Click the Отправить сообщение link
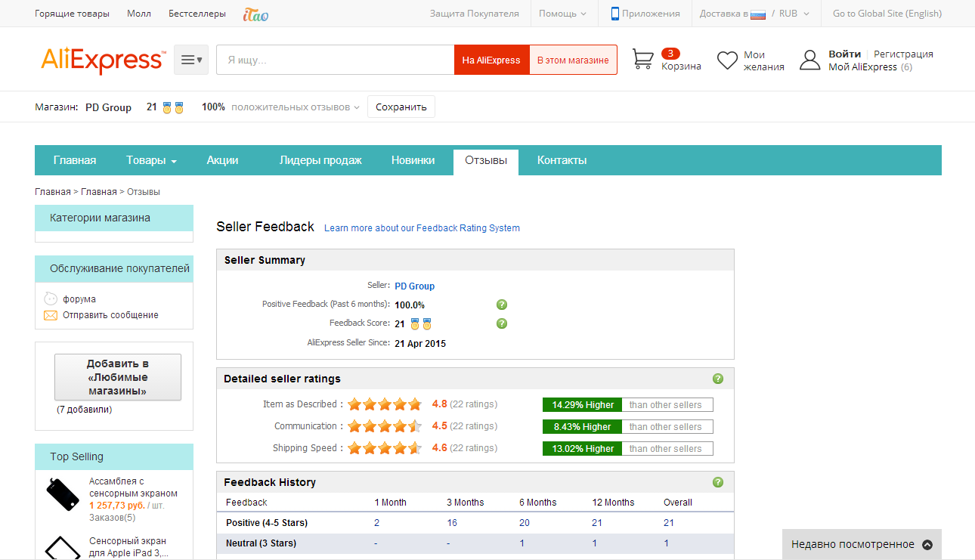Image resolution: width=975 pixels, height=560 pixels. click(110, 315)
